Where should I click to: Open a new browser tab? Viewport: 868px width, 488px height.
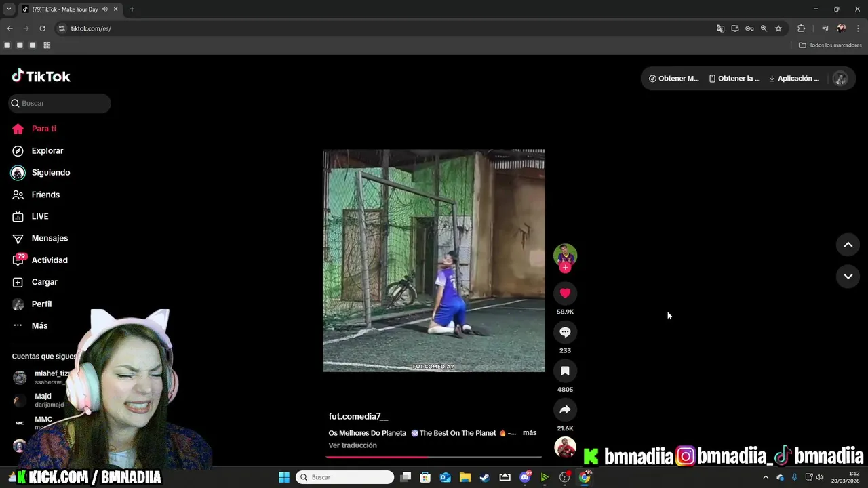[x=132, y=9]
